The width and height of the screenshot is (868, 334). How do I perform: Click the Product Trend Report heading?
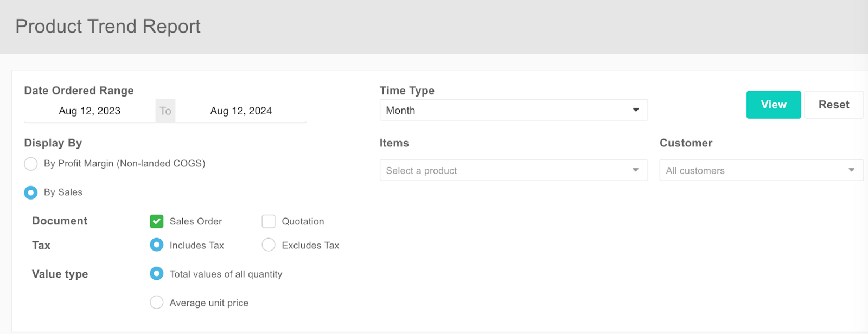[x=108, y=27]
